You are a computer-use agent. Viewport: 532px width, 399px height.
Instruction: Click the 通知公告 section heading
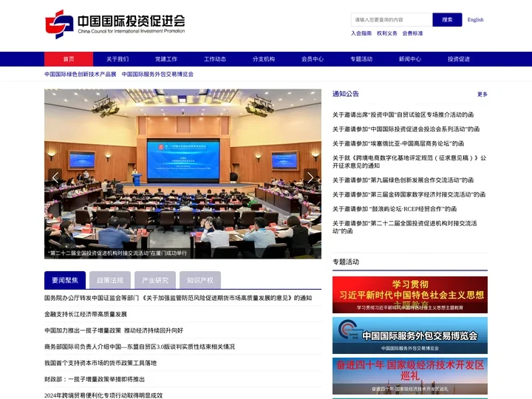[345, 94]
